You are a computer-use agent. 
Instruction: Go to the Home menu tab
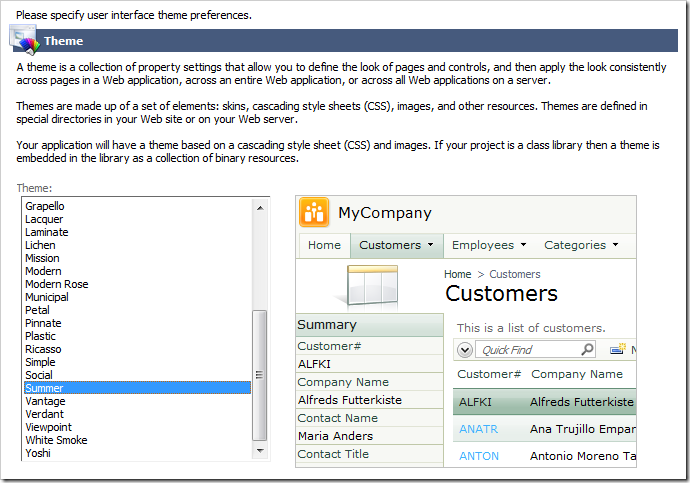(x=324, y=245)
